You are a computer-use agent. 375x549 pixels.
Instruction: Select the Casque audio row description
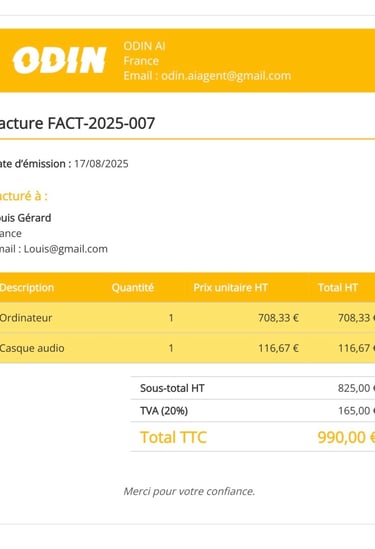tap(32, 348)
